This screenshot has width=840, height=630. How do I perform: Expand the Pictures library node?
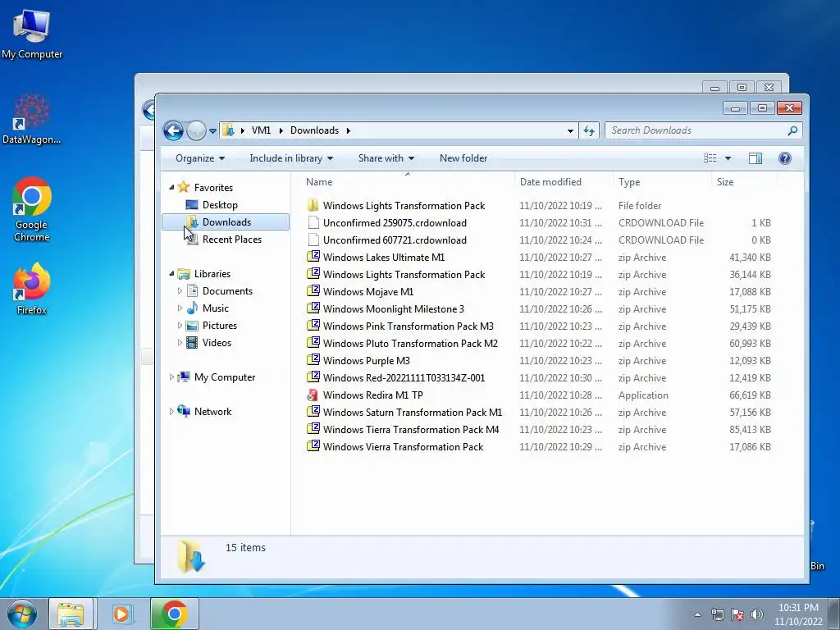point(180,325)
